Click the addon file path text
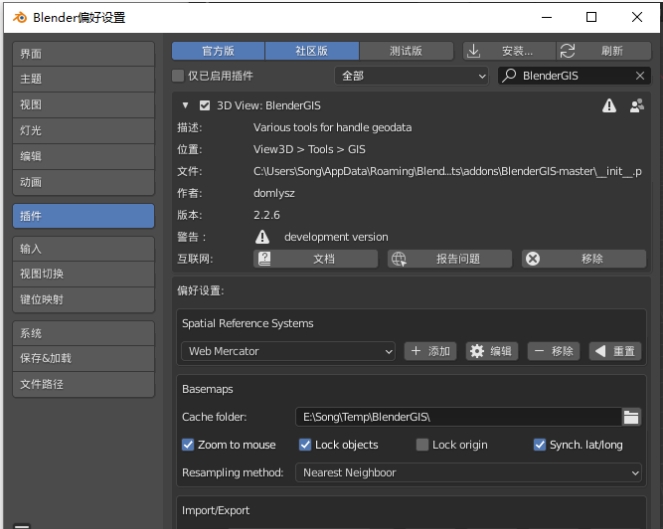Image resolution: width=663 pixels, height=529 pixels. (x=447, y=171)
